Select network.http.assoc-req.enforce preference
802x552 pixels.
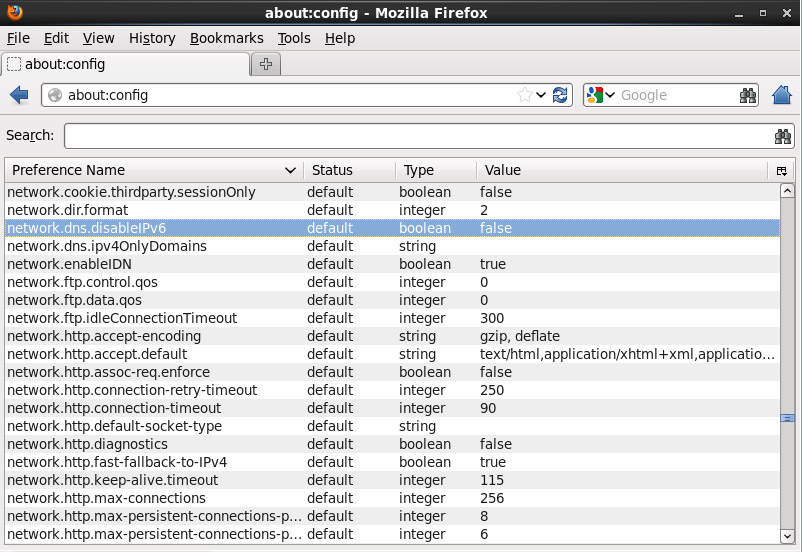[392, 372]
